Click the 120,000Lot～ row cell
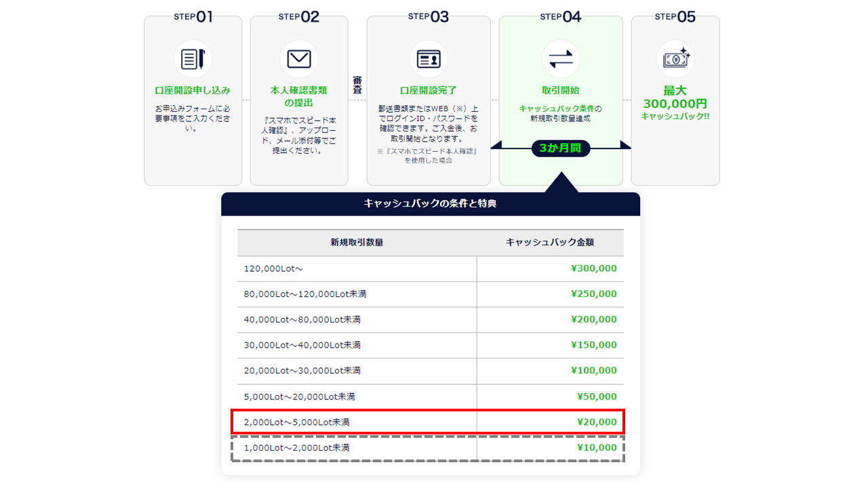868x488 pixels. point(357,268)
